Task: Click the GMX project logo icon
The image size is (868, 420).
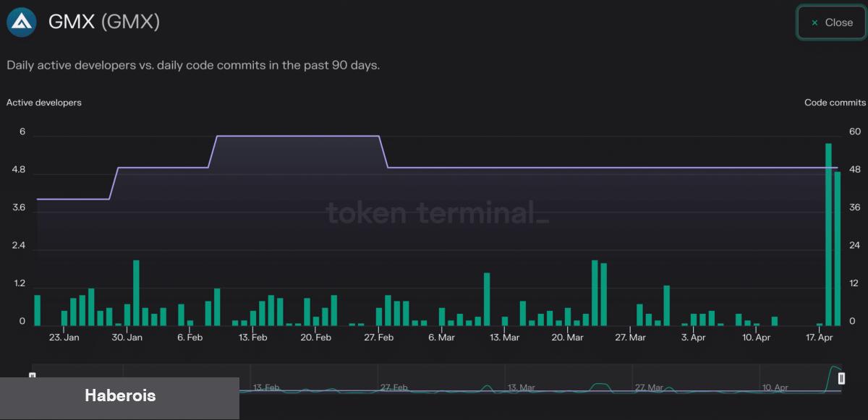Action: tap(22, 22)
